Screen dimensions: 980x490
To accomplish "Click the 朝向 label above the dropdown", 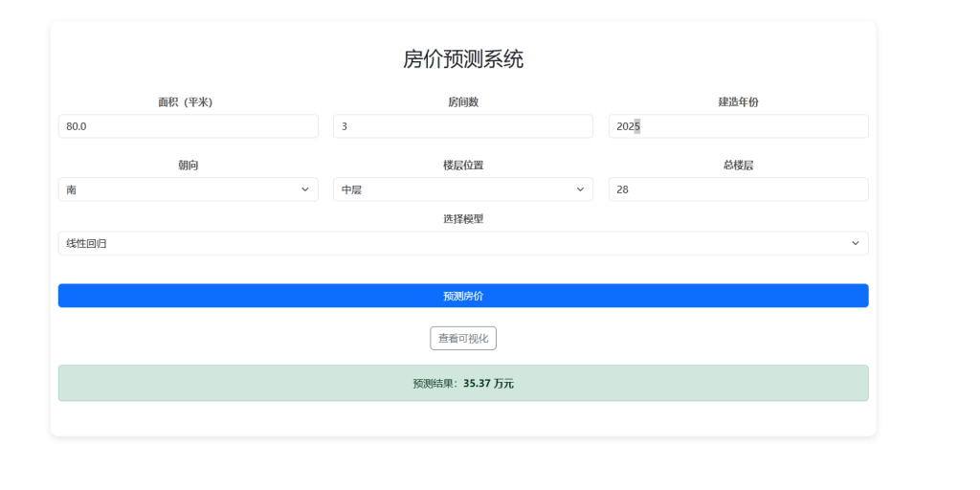I will 188,166.
